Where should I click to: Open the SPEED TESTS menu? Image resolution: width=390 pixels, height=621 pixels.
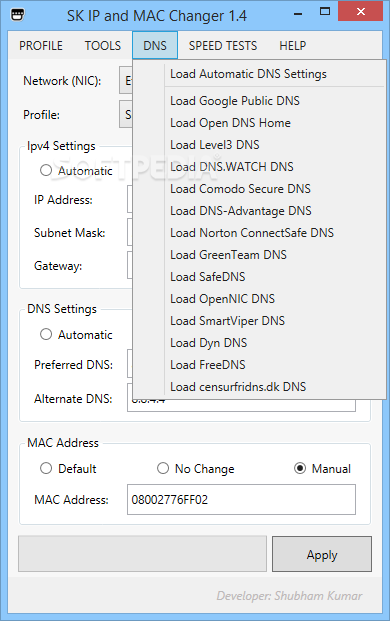click(x=223, y=46)
